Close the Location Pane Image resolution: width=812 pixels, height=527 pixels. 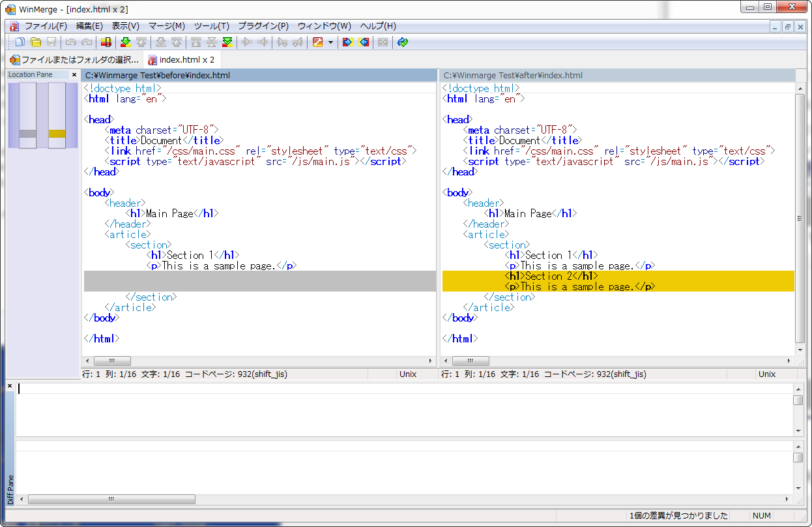pyautogui.click(x=74, y=74)
